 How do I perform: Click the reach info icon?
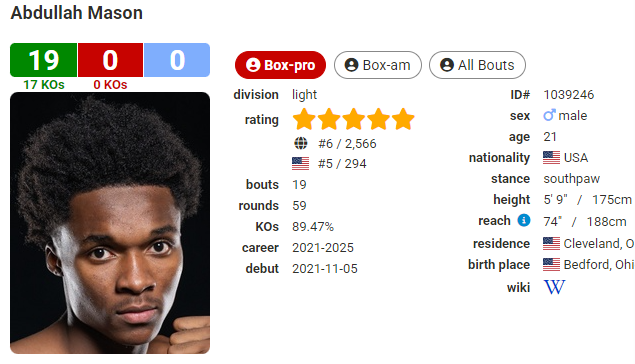524,220
